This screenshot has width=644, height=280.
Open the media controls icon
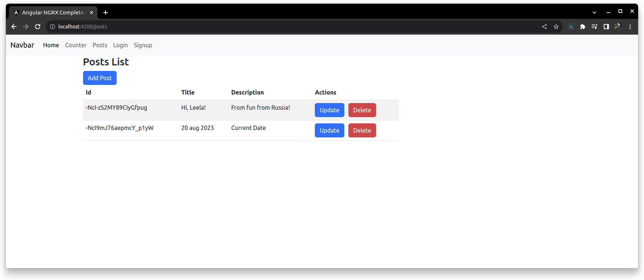point(595,27)
